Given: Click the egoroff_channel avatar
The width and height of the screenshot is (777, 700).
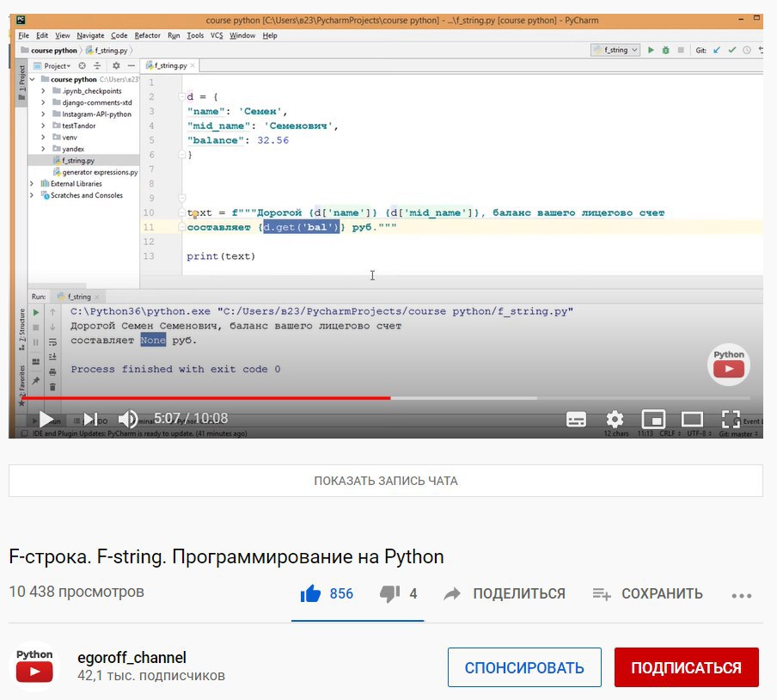Looking at the screenshot, I should click(x=34, y=666).
